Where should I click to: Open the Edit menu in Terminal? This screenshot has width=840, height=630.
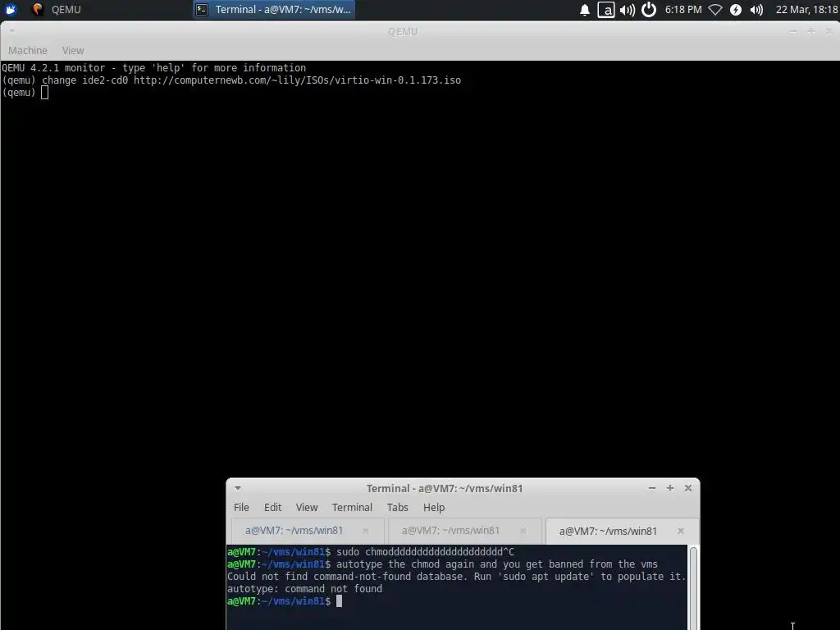(272, 507)
